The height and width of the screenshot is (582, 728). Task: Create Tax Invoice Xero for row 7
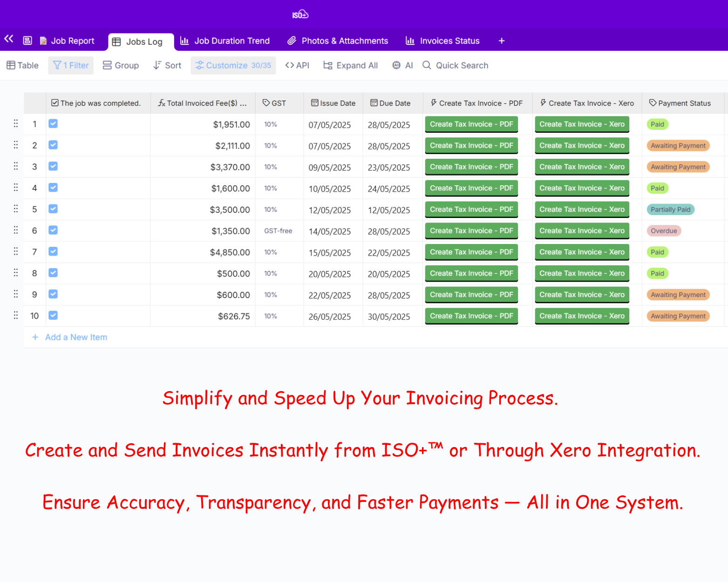tap(582, 252)
